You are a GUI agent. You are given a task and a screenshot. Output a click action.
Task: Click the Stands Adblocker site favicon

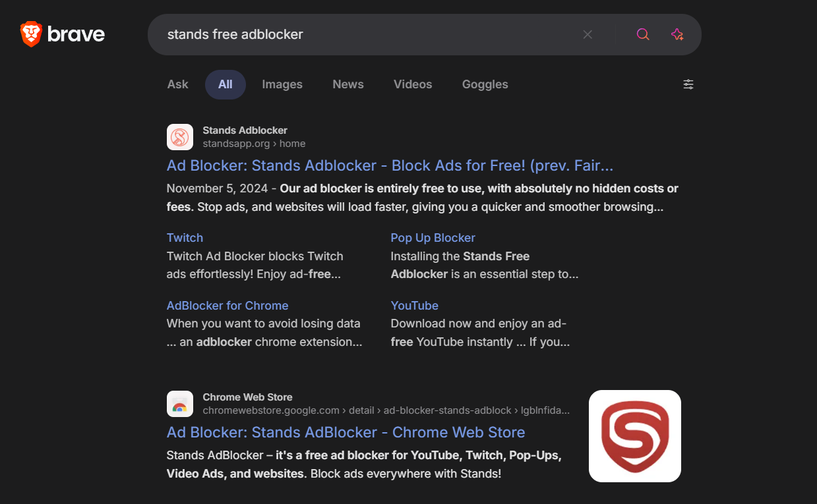click(x=180, y=137)
